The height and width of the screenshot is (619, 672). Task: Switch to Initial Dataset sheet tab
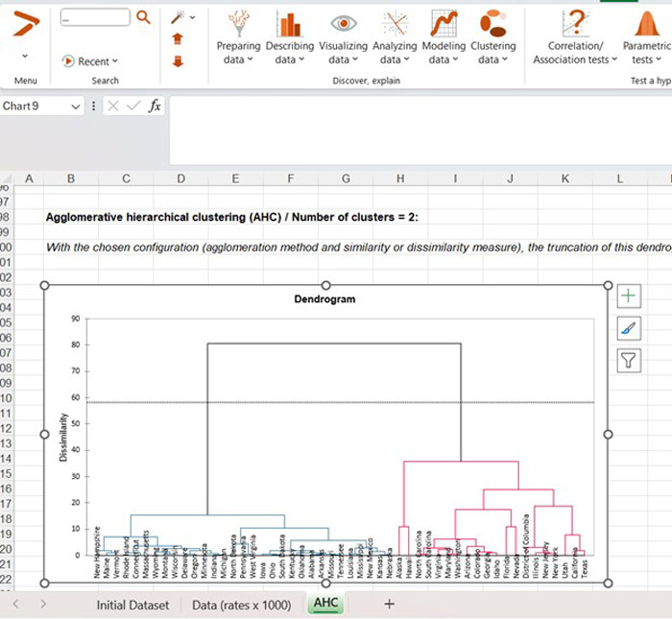(x=132, y=605)
